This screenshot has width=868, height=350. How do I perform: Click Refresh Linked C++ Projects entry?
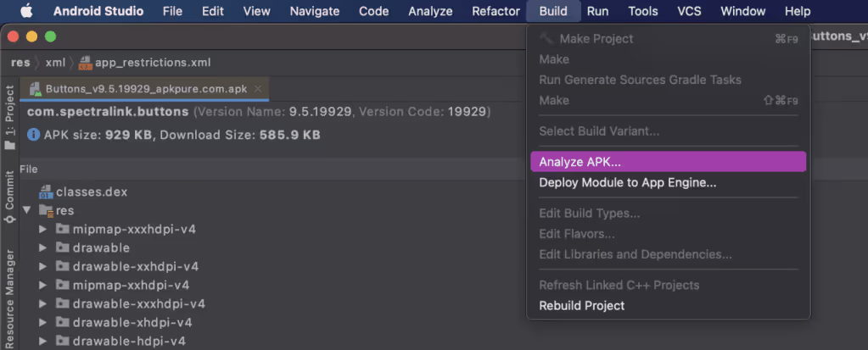[668, 286]
